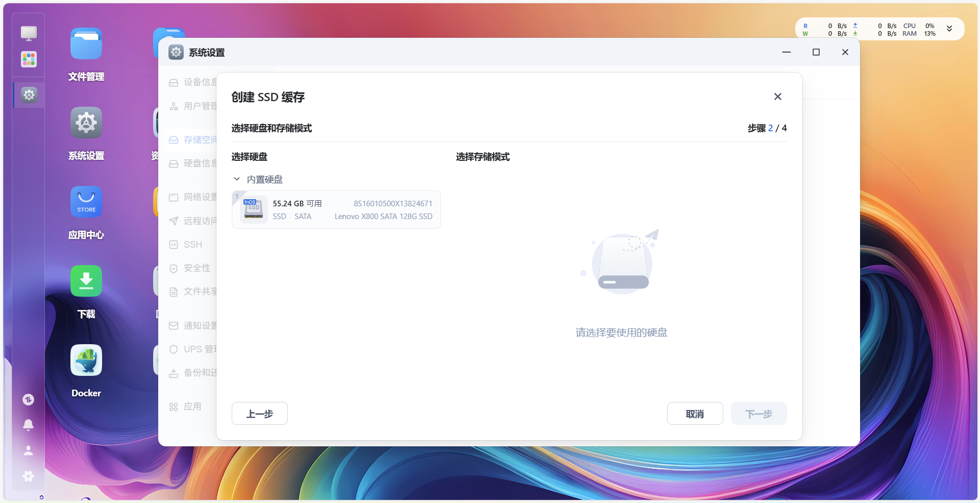This screenshot has height=503, width=980.
Task: Click the 文件共享 document sidebar icon
Action: tap(174, 292)
